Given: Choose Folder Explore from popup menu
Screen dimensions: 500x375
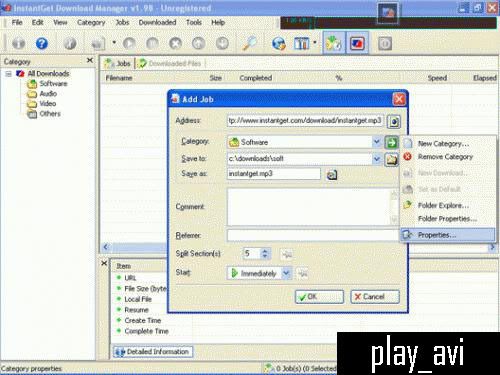Looking at the screenshot, I should point(448,205).
